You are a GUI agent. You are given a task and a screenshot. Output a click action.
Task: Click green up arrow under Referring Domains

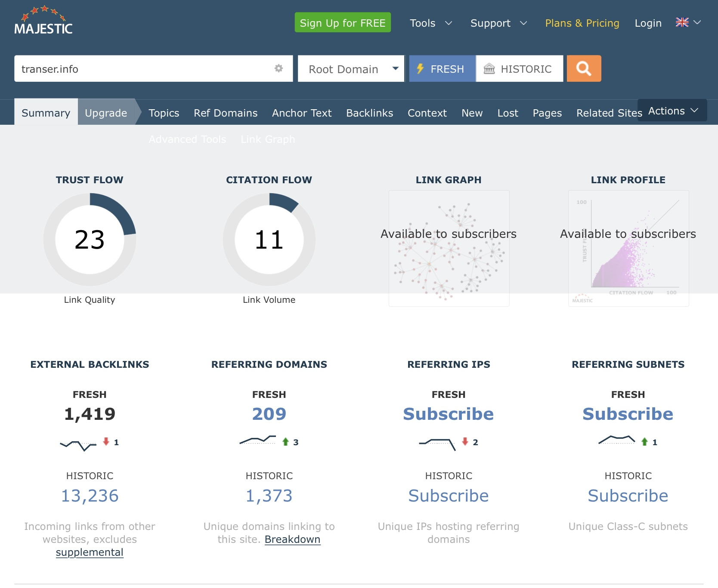pyautogui.click(x=285, y=442)
